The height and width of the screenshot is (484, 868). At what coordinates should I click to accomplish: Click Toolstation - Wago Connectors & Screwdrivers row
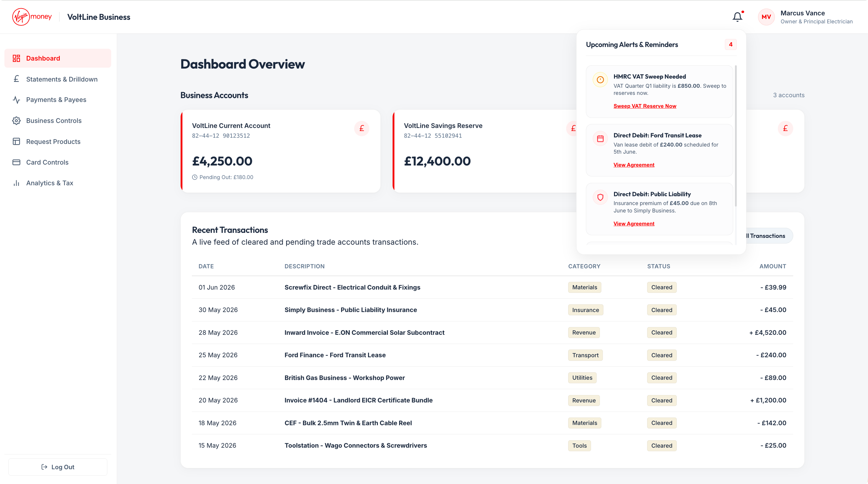[492, 445]
